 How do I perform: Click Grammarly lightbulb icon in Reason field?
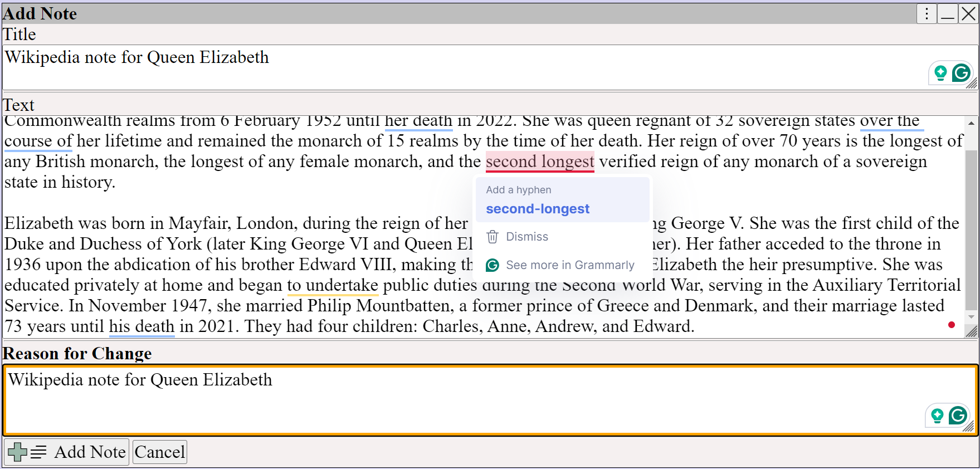(x=937, y=416)
